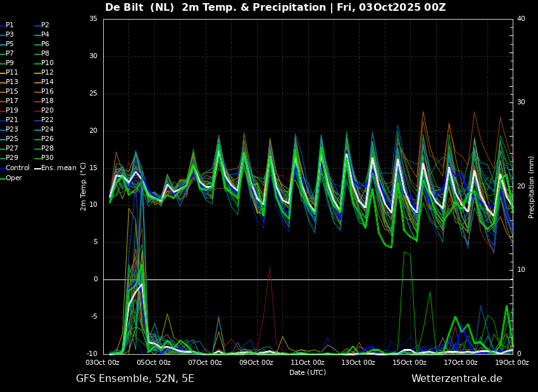Screen dimensions: 538x392
Task: Click the 2m Temp. (°C) axis label
Action: coord(84,187)
